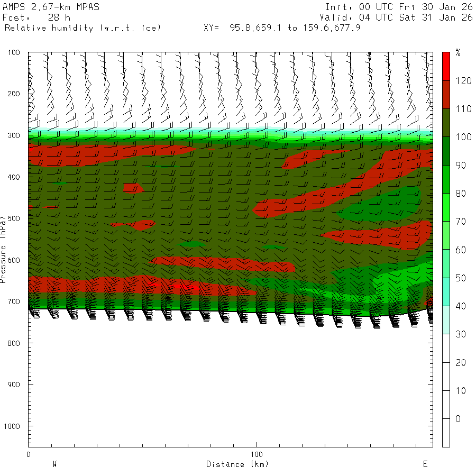476x476 pixels.
Task: Click the olive 100-110 colorbar swatch
Action: 446,123
